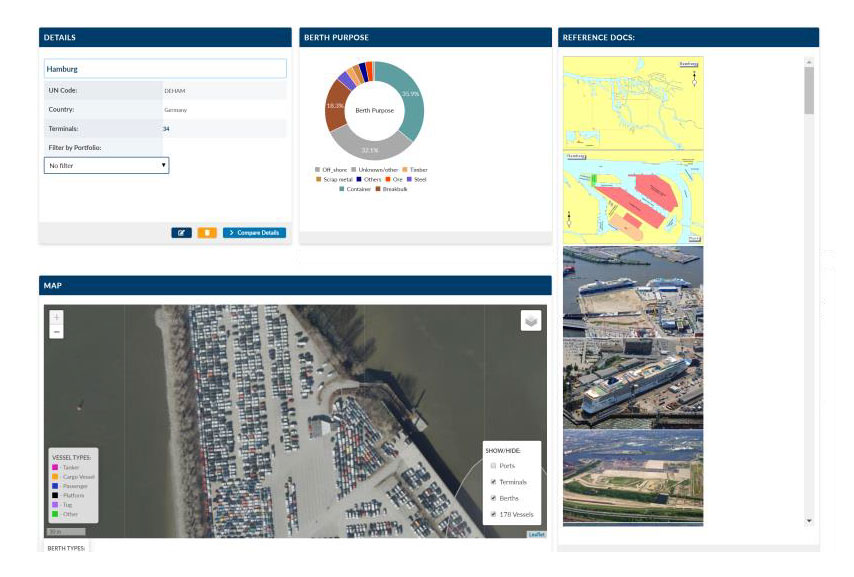This screenshot has height=577, width=854.
Task: Click the Unknown/other legend swatch
Action: (353, 170)
